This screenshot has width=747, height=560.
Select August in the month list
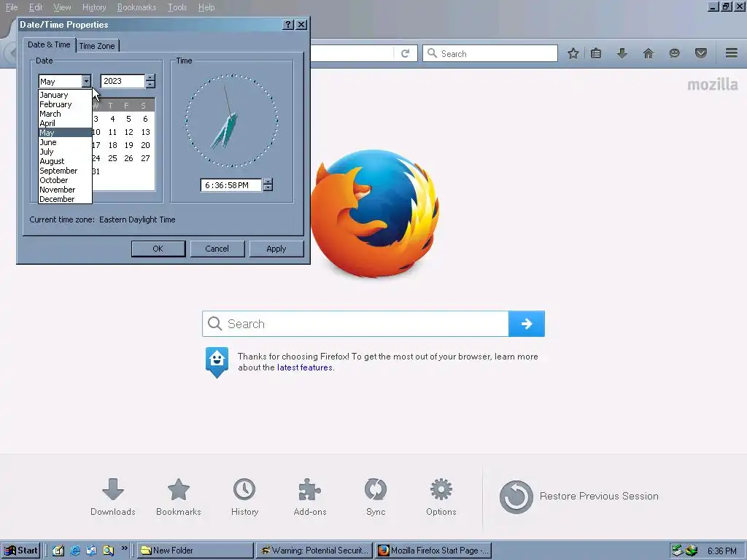click(x=65, y=161)
